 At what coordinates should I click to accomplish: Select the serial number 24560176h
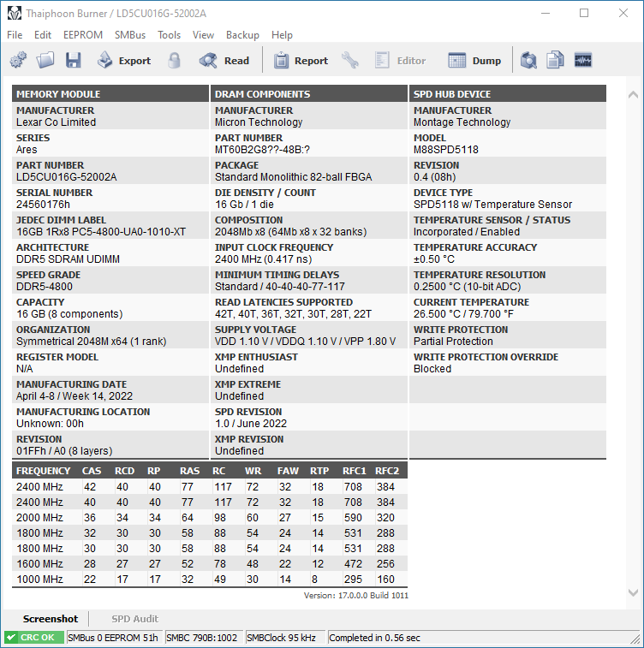coord(43,204)
